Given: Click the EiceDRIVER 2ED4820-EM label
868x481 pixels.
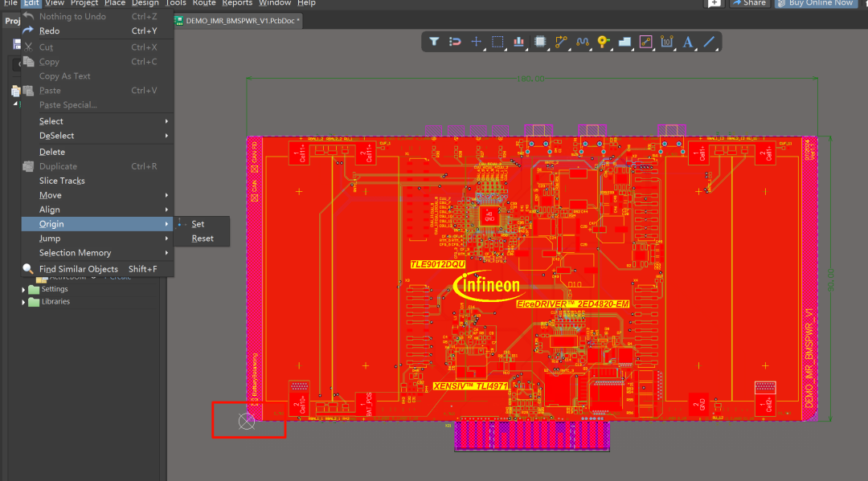Looking at the screenshot, I should 572,304.
